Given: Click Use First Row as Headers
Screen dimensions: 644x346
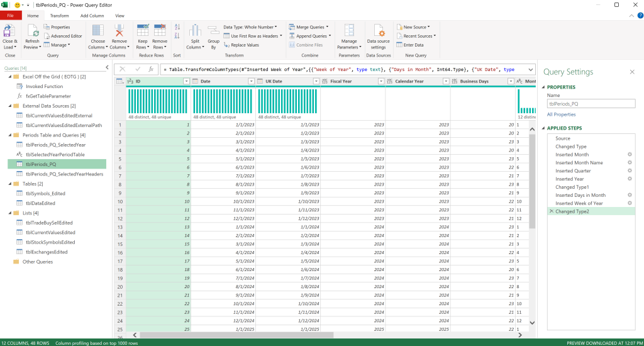Looking at the screenshot, I should click(x=253, y=36).
